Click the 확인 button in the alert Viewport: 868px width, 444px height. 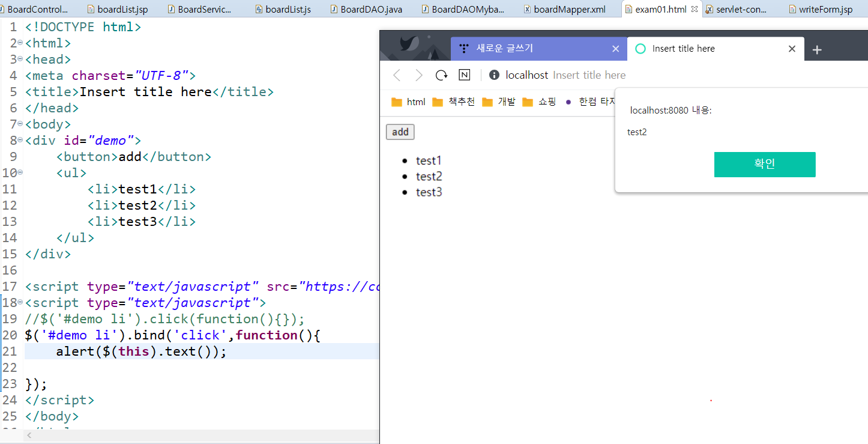[x=765, y=165]
